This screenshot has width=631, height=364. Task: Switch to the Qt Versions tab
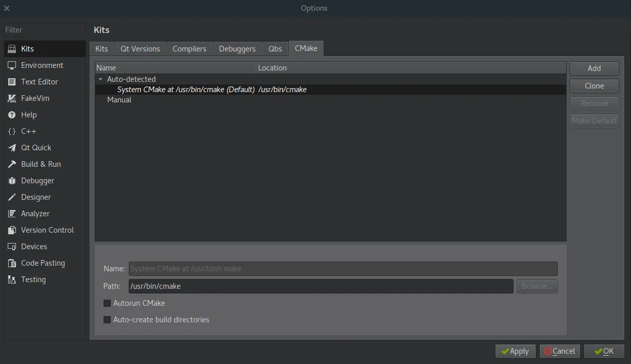(x=140, y=48)
